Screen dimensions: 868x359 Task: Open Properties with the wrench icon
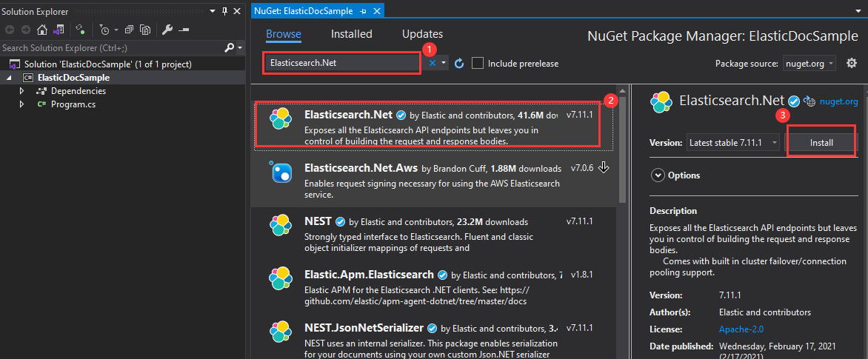click(167, 30)
